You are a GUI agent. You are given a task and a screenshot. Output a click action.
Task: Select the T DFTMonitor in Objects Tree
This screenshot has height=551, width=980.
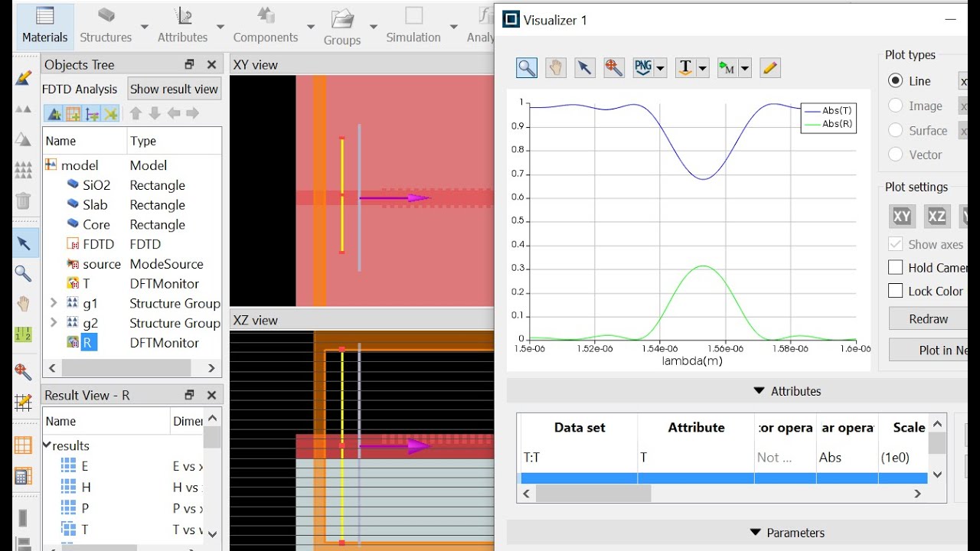point(86,284)
